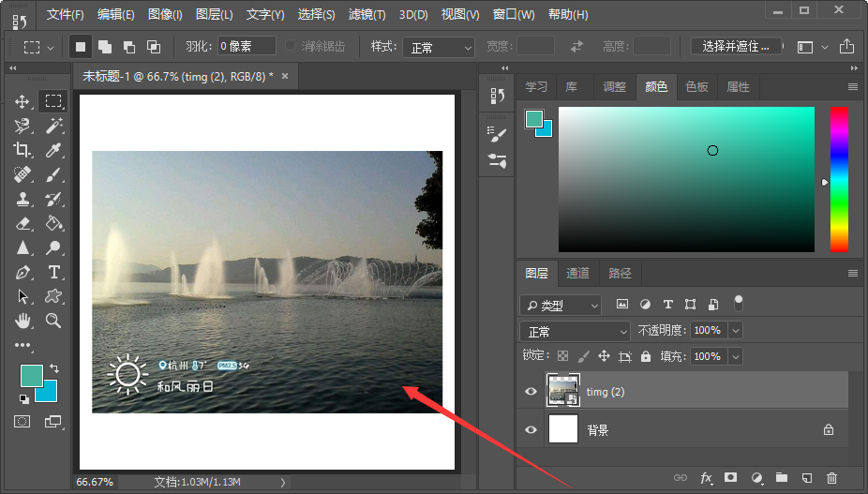Toggle visibility of 背景 layer

(x=531, y=430)
